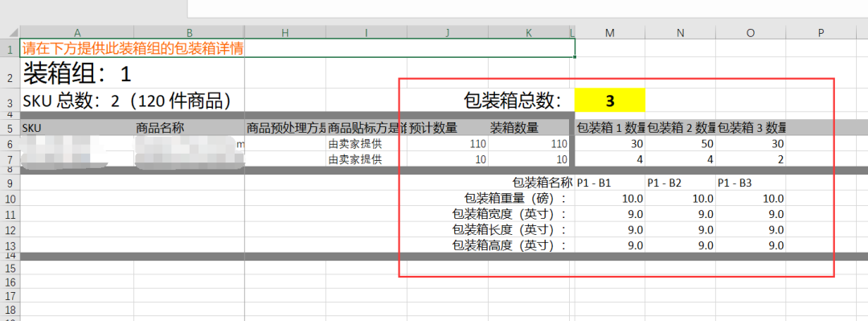Click the weight 10.0 for box P1 - B3
Screen dimensions: 868x321
point(773,199)
